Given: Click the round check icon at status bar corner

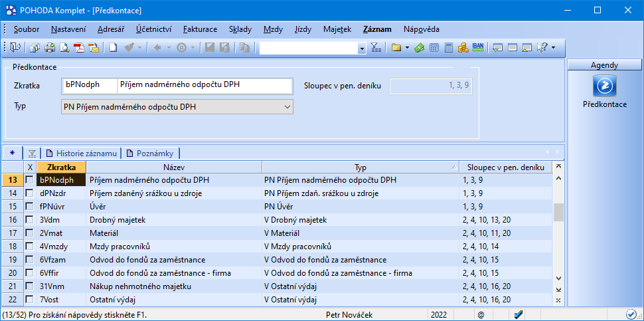Looking at the screenshot, I should pyautogui.click(x=631, y=314).
